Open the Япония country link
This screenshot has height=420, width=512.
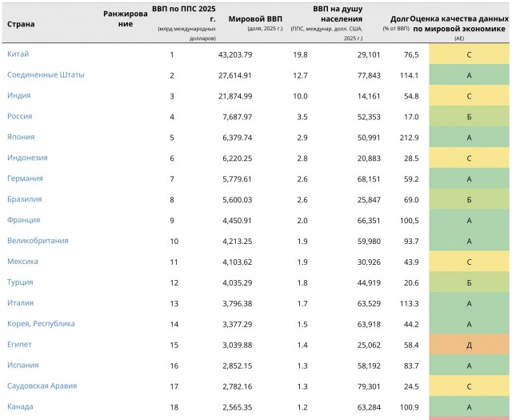click(x=21, y=137)
